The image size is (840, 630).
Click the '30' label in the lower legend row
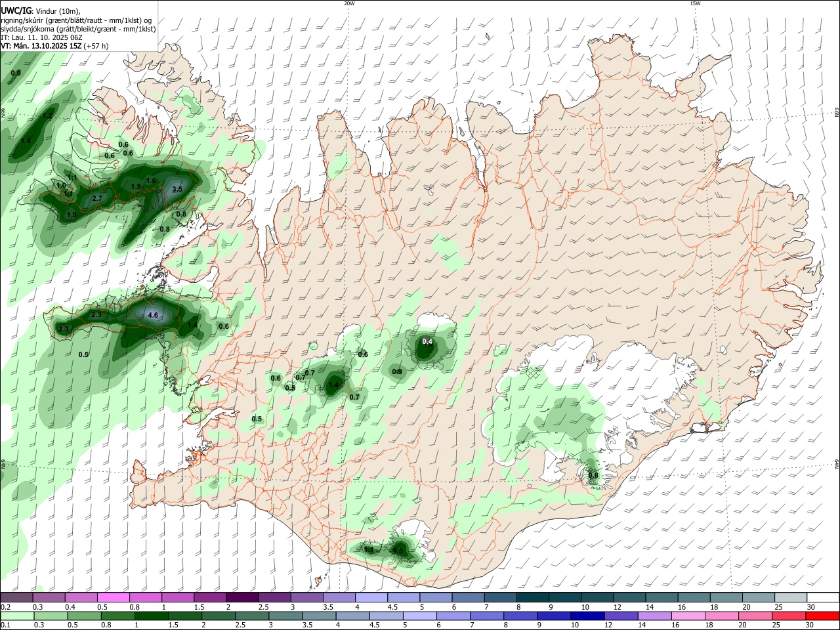(x=811, y=625)
